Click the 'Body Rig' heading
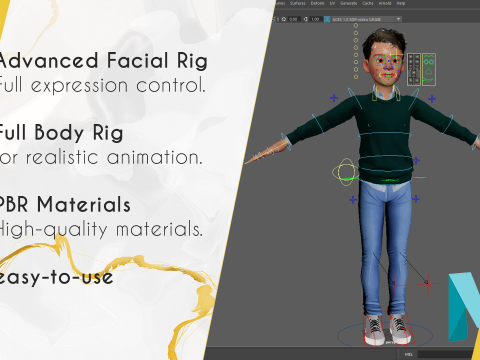480x360 pixels. (79, 133)
